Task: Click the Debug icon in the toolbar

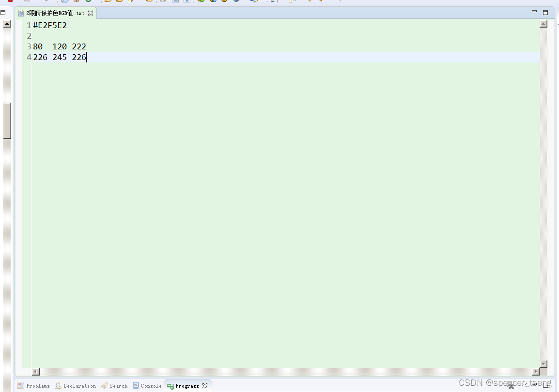Action: [201, 2]
